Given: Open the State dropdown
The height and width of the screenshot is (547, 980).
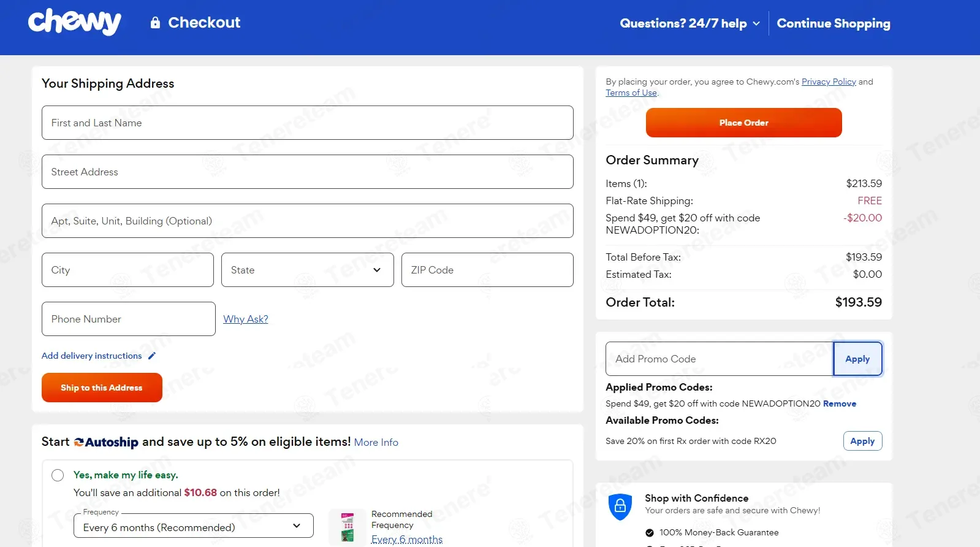Looking at the screenshot, I should (308, 270).
